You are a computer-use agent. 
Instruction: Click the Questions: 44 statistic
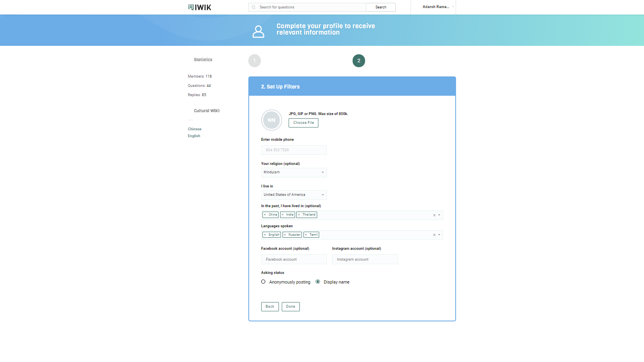[199, 86]
